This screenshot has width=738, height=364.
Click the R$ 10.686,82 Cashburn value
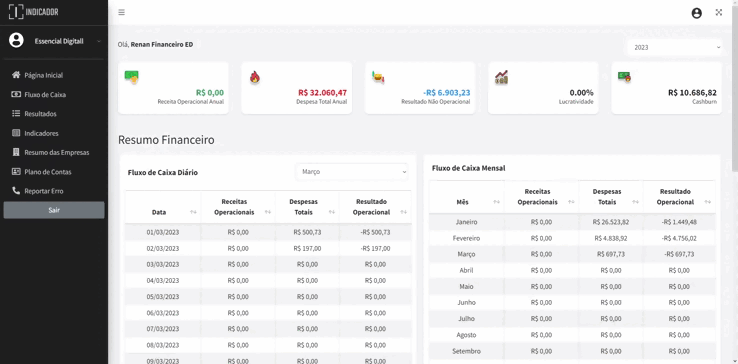point(692,93)
